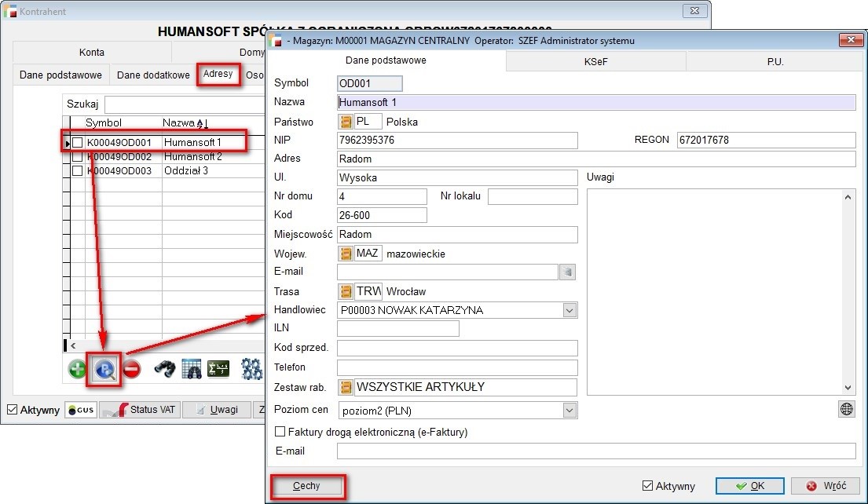Screen dimensions: 868x504
Task: Switch to the Konta tab
Action: (91, 52)
